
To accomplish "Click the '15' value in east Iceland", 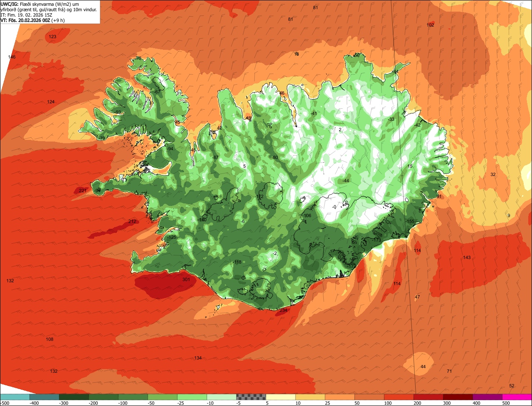I will click(x=410, y=166).
